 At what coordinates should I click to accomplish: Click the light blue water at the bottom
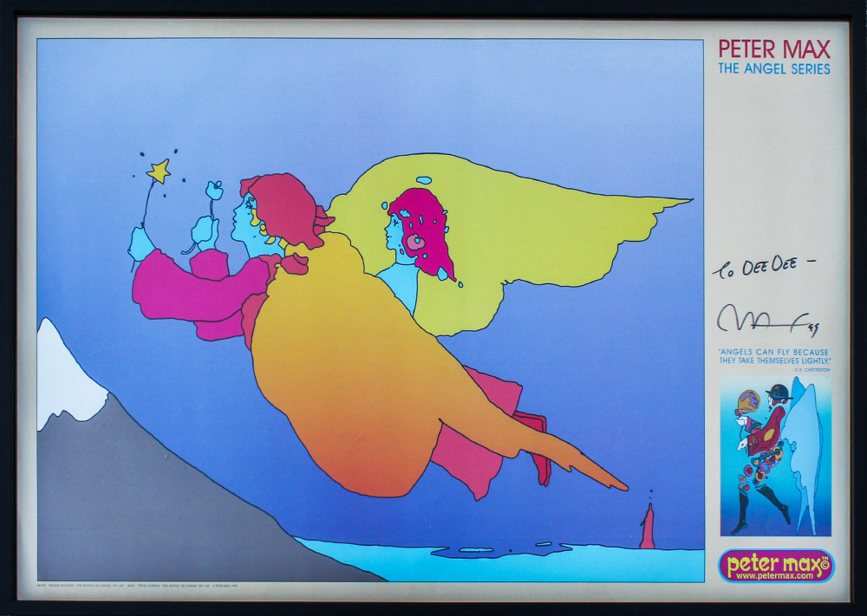pos(520,563)
